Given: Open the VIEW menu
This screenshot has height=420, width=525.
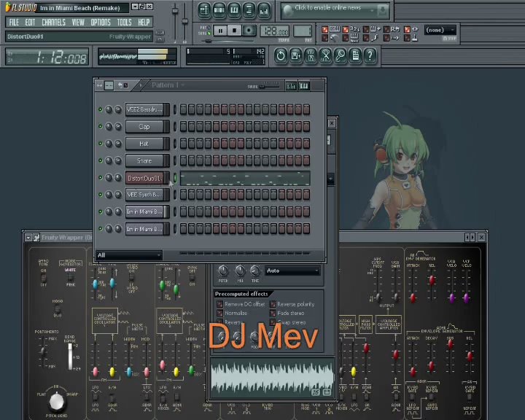Looking at the screenshot, I should pyautogui.click(x=78, y=23).
